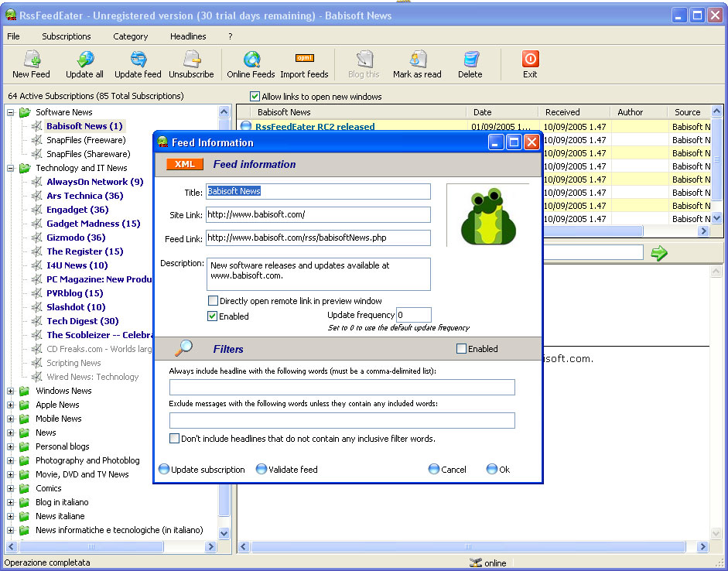Click the Update feed toolbar icon

(x=138, y=60)
